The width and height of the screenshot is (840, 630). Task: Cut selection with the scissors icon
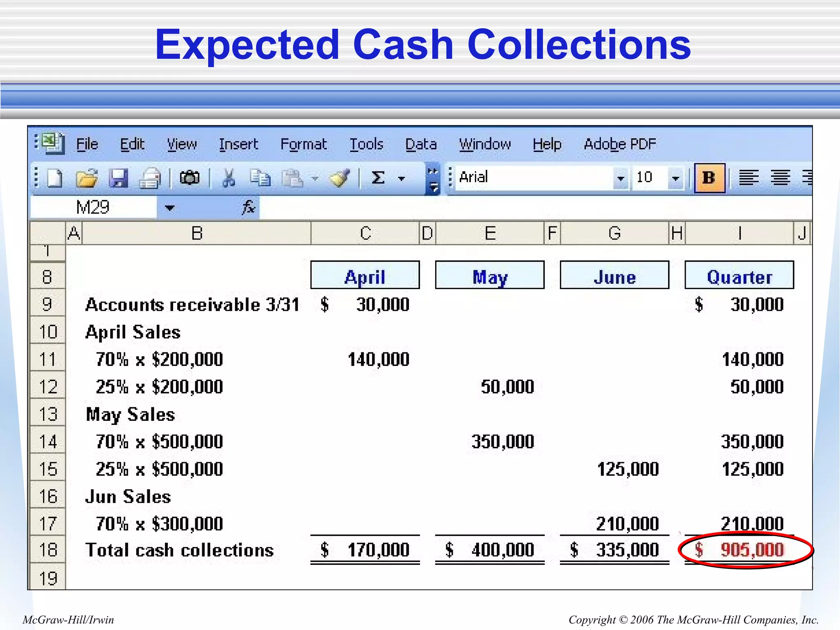228,178
